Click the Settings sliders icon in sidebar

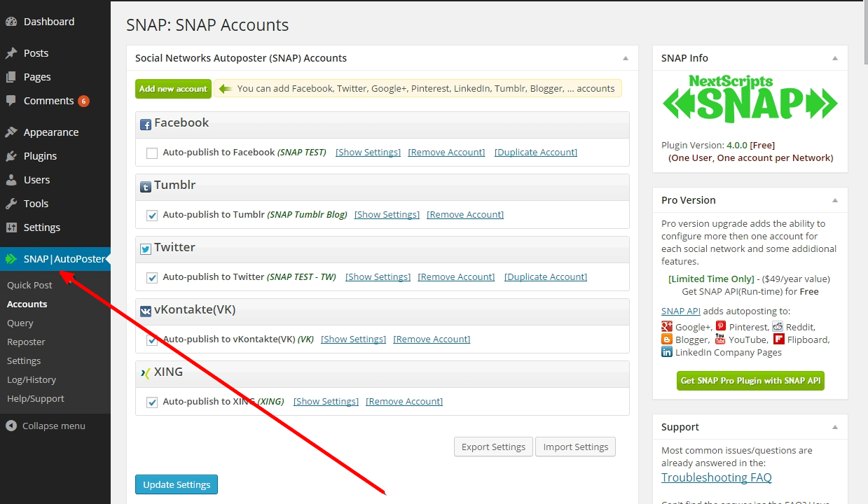(x=11, y=227)
